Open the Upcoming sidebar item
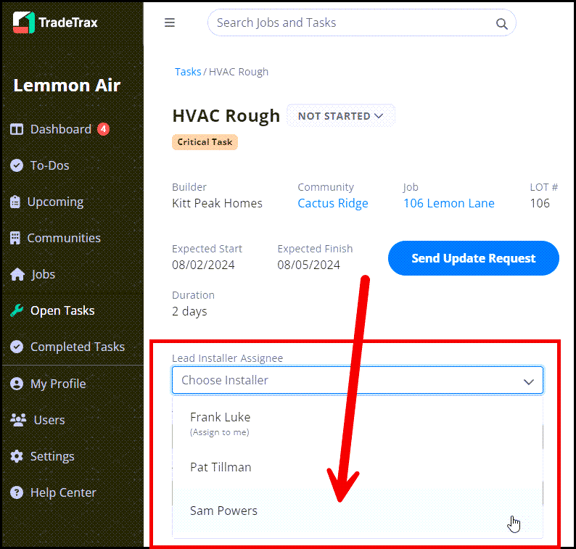The image size is (576, 549). (x=55, y=202)
